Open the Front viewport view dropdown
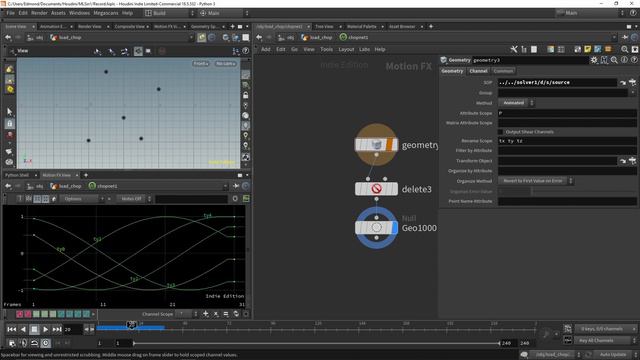The width and height of the screenshot is (640, 360). point(200,64)
